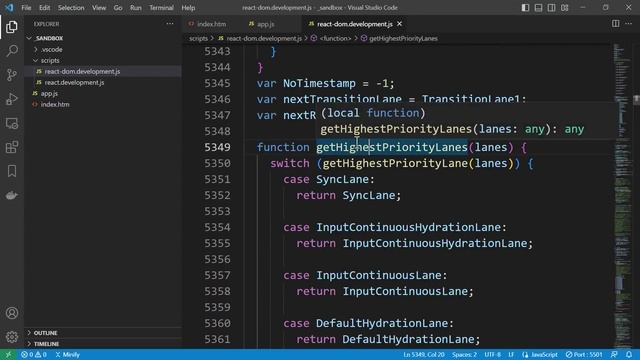Select JavaScript language mode in status bar
Viewport: 640px width, 360px height.
point(540,355)
